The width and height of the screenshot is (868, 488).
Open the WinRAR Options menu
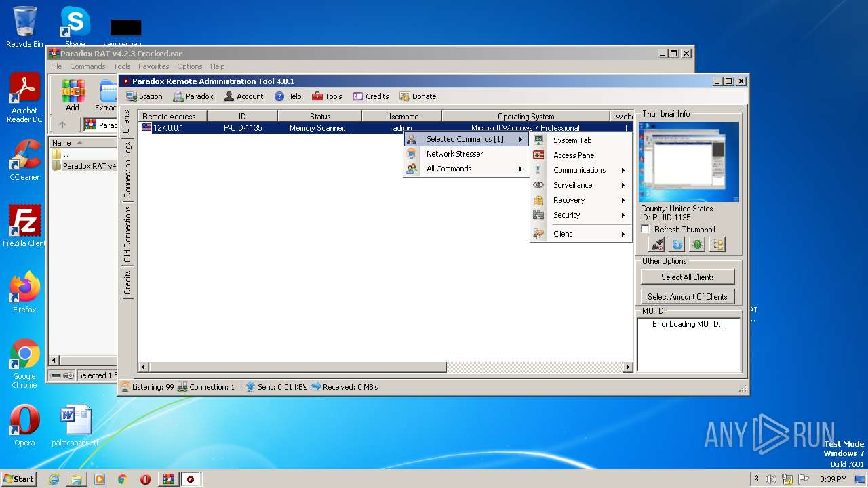[190, 66]
